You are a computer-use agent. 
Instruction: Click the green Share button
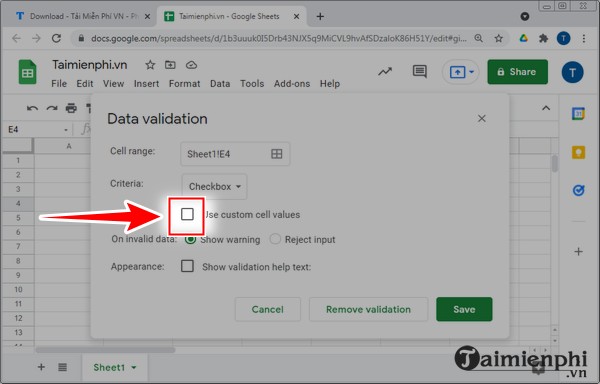(x=517, y=72)
